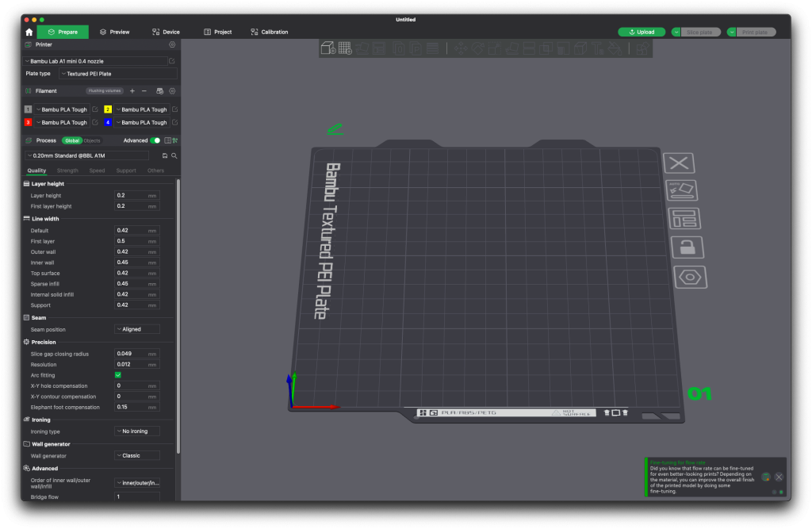Click the Upload button
Viewport: 812px width, 529px height.
click(x=642, y=32)
